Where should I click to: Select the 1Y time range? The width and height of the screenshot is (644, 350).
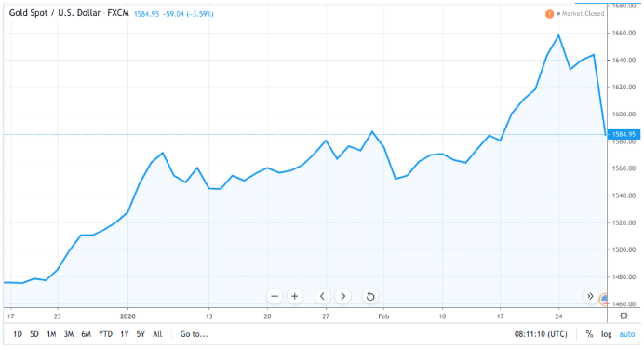pyautogui.click(x=125, y=334)
